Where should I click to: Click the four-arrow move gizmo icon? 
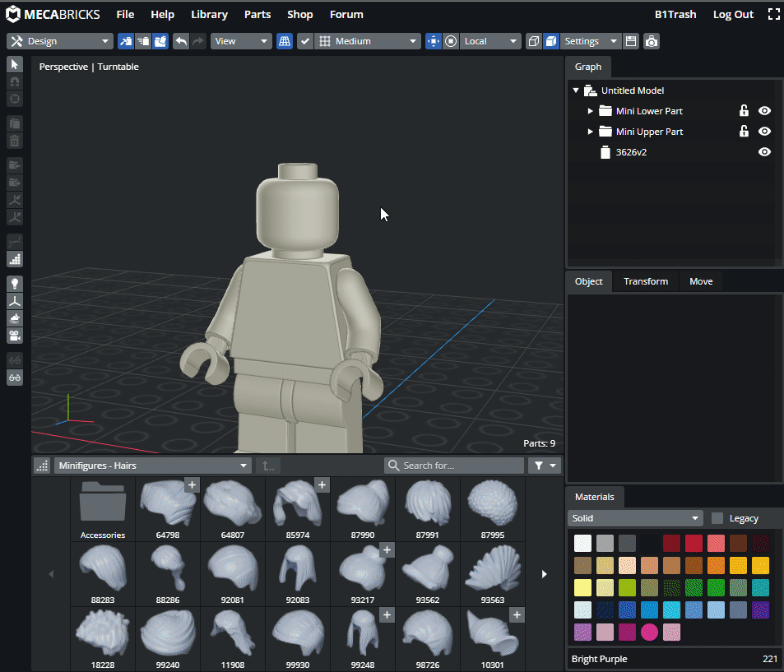tap(433, 41)
